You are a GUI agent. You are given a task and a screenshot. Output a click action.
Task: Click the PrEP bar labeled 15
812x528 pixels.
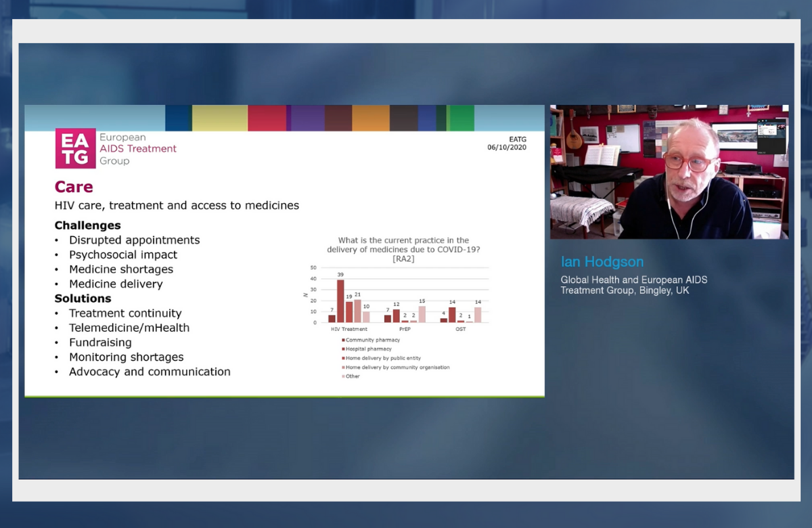point(422,314)
